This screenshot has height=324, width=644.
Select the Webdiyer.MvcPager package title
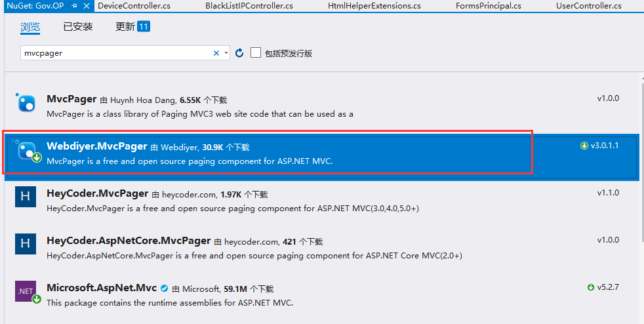pyautogui.click(x=97, y=146)
